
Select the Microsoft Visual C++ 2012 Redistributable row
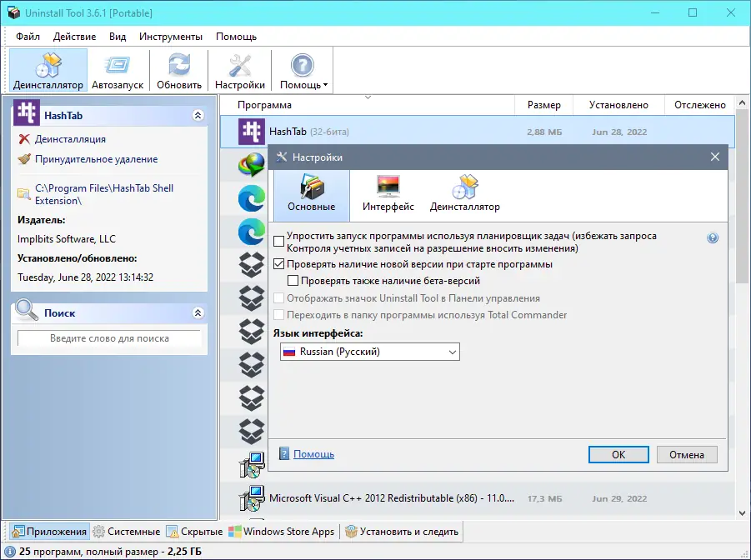coord(477,498)
